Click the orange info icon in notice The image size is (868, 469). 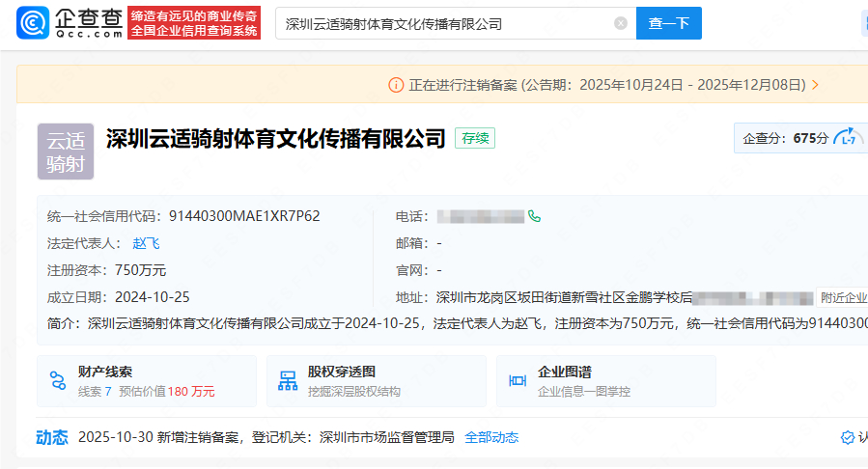click(396, 85)
